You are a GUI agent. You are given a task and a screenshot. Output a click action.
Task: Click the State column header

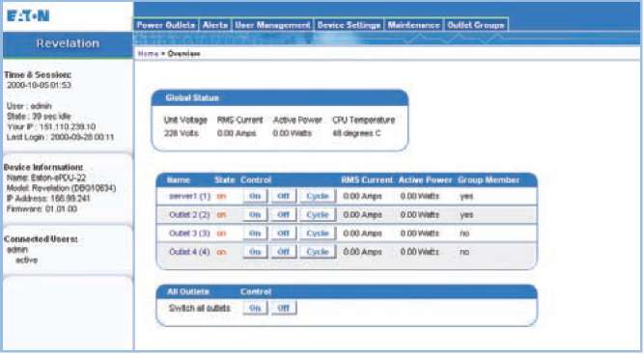(225, 180)
